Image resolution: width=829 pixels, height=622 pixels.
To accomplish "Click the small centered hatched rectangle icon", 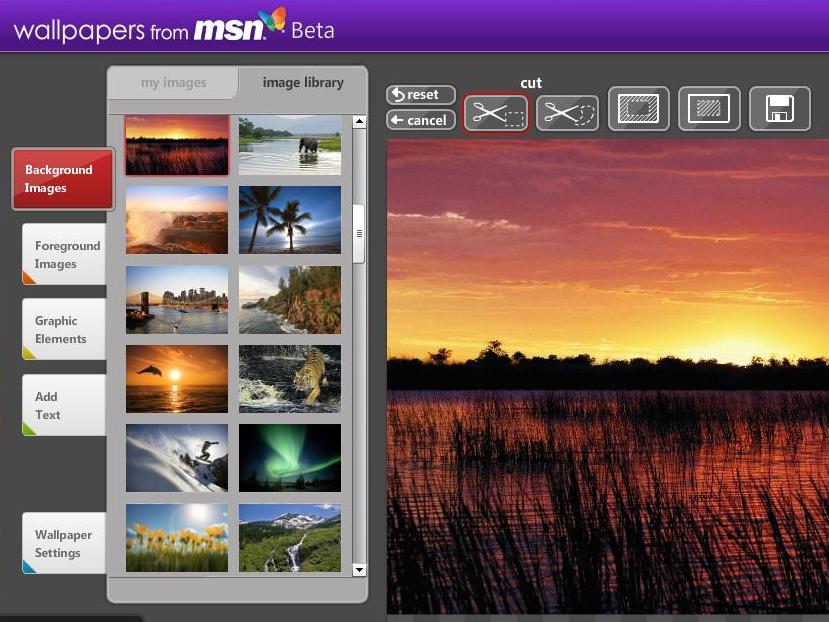I will [709, 109].
